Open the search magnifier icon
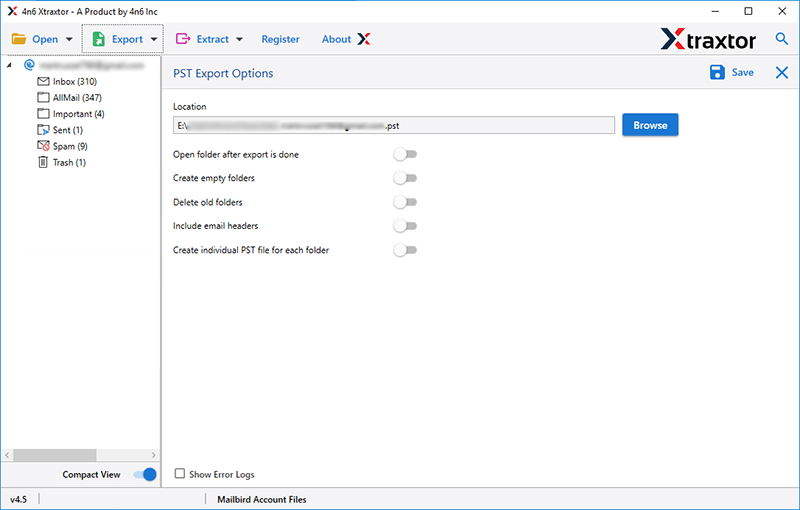This screenshot has height=510, width=800. pos(781,38)
